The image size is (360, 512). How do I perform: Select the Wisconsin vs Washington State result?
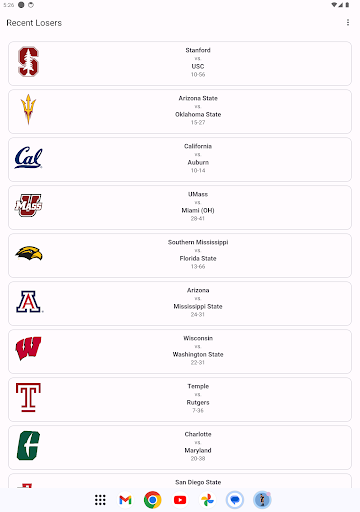(x=180, y=351)
